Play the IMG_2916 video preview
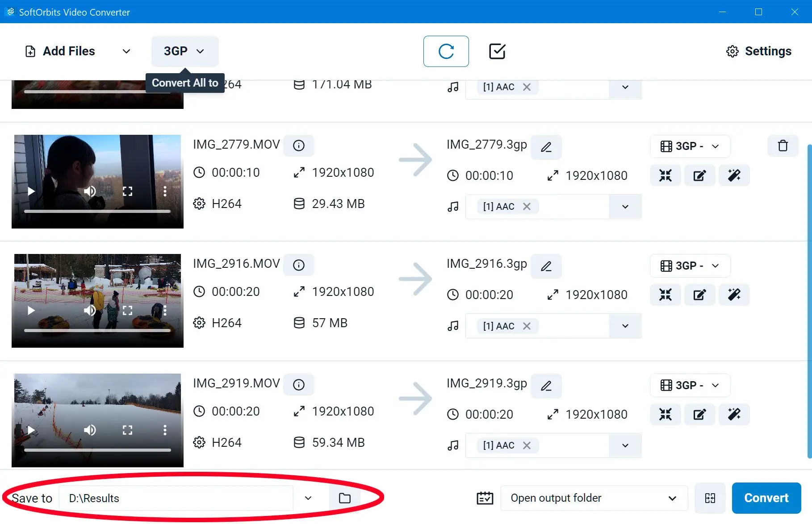The width and height of the screenshot is (812, 524). pos(31,311)
